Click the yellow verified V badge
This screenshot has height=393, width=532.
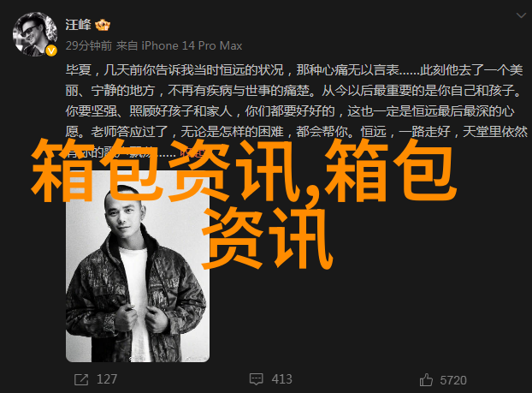point(51,51)
